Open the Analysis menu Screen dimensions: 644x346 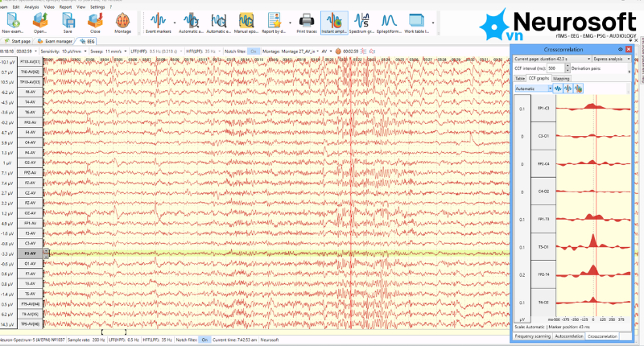point(31,6)
